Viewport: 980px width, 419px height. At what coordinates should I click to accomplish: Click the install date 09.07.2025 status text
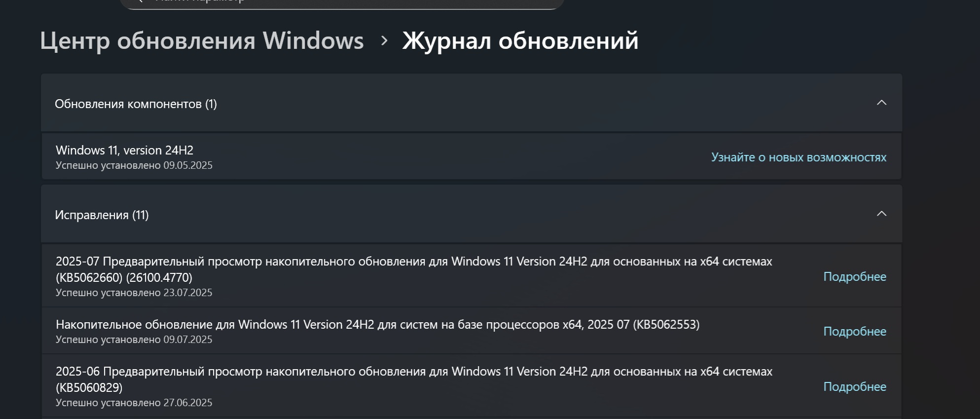(x=134, y=340)
